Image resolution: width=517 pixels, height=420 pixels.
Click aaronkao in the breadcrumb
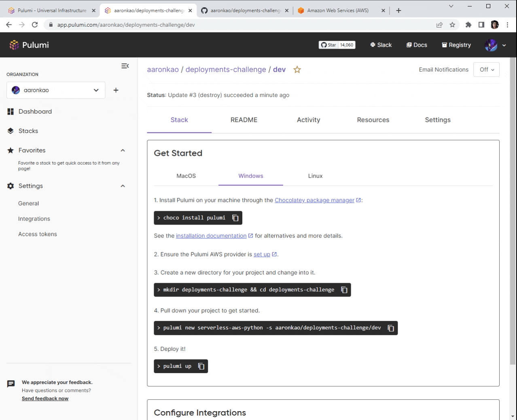[x=163, y=70]
